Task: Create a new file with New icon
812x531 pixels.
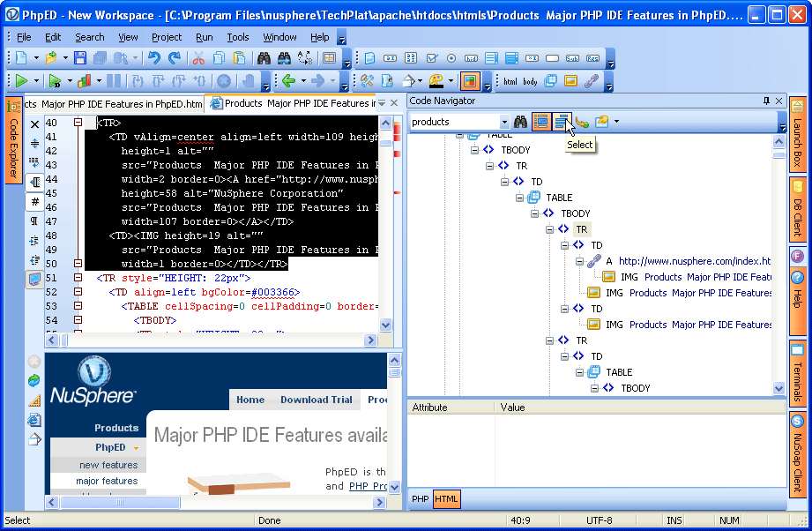Action: click(21, 58)
